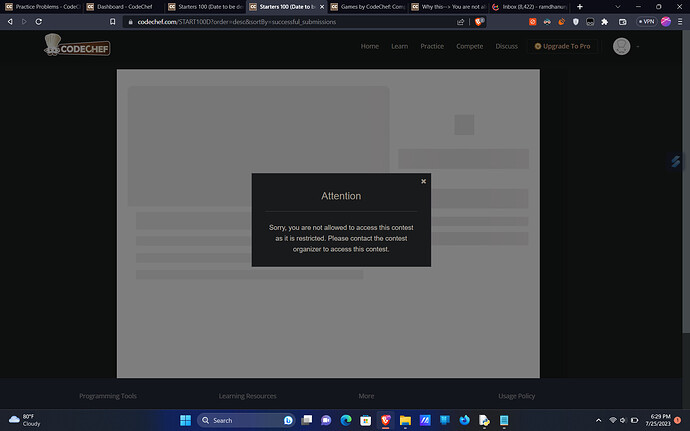This screenshot has width=690, height=431.
Task: Go back to the previous page
Action: 10,22
